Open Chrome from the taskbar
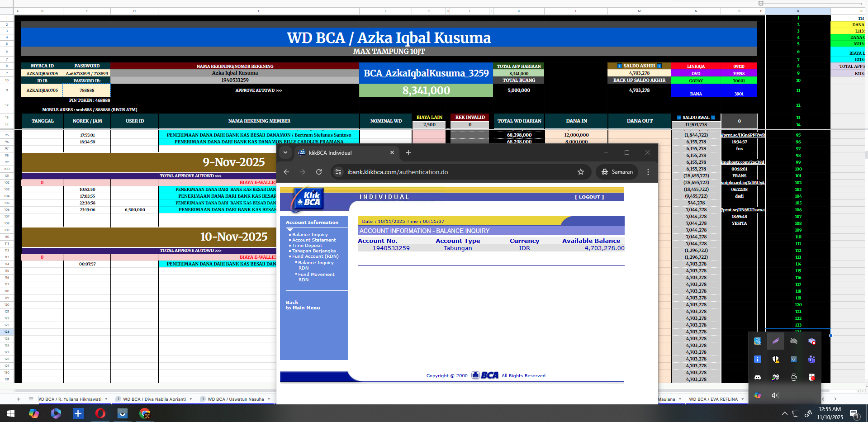Image resolution: width=868 pixels, height=422 pixels. 145,413
